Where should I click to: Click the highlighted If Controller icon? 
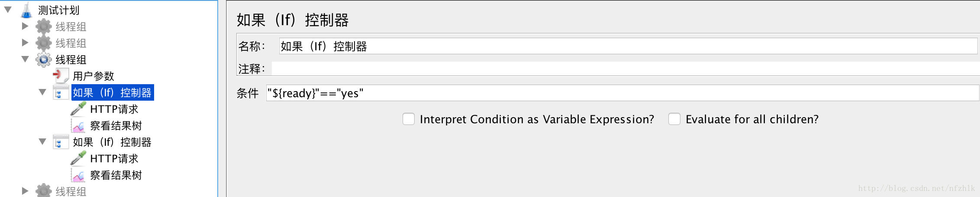(x=61, y=92)
